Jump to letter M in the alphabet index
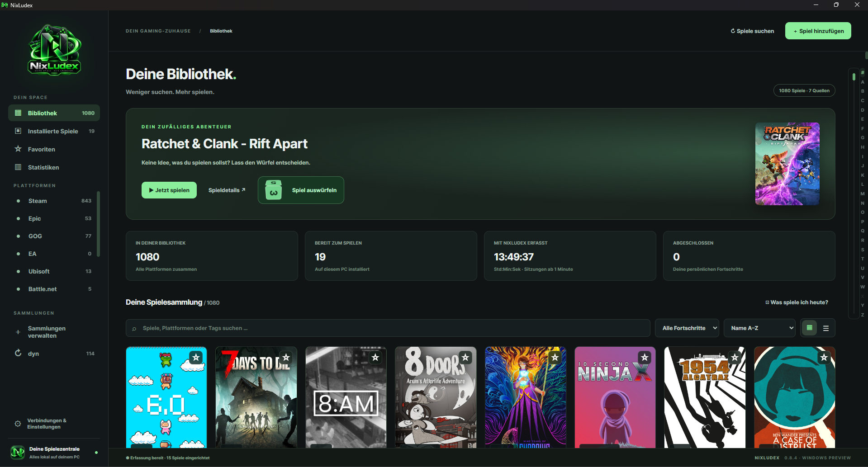868x467 pixels. coord(863,193)
